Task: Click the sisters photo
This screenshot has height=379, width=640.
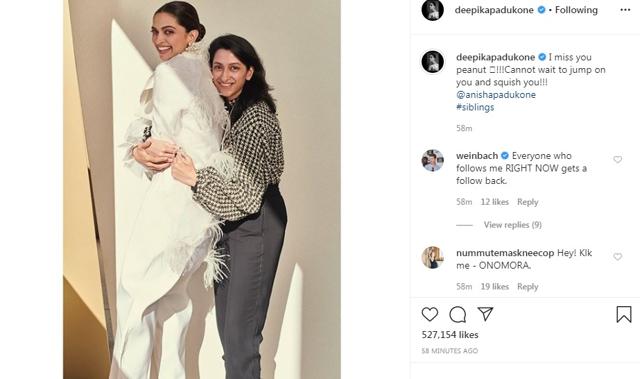Action: pyautogui.click(x=202, y=189)
